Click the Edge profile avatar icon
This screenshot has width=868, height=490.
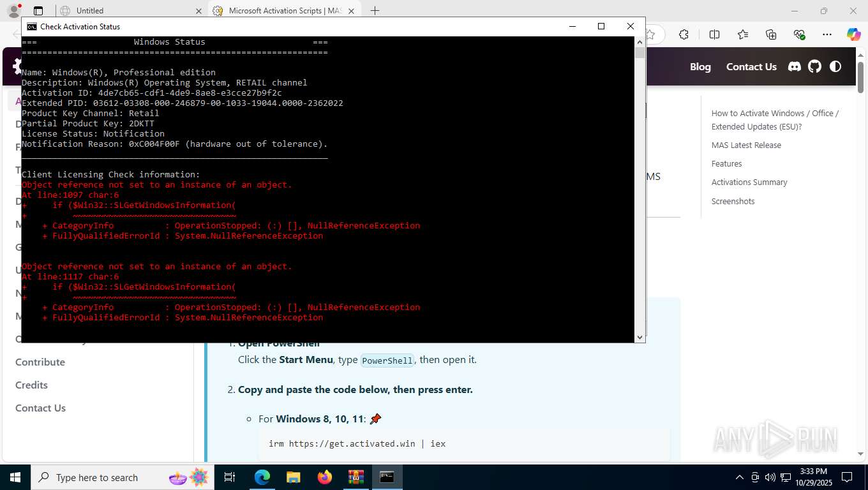[x=13, y=11]
